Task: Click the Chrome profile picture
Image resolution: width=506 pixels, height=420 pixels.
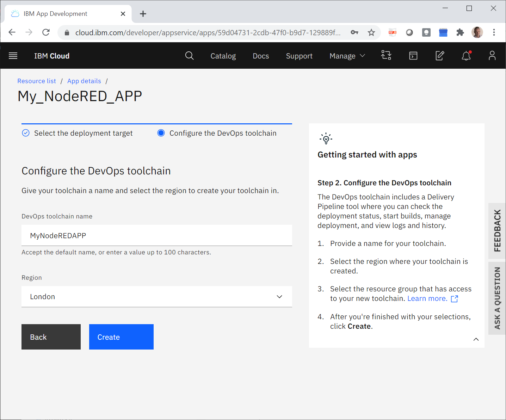Action: pos(477,32)
